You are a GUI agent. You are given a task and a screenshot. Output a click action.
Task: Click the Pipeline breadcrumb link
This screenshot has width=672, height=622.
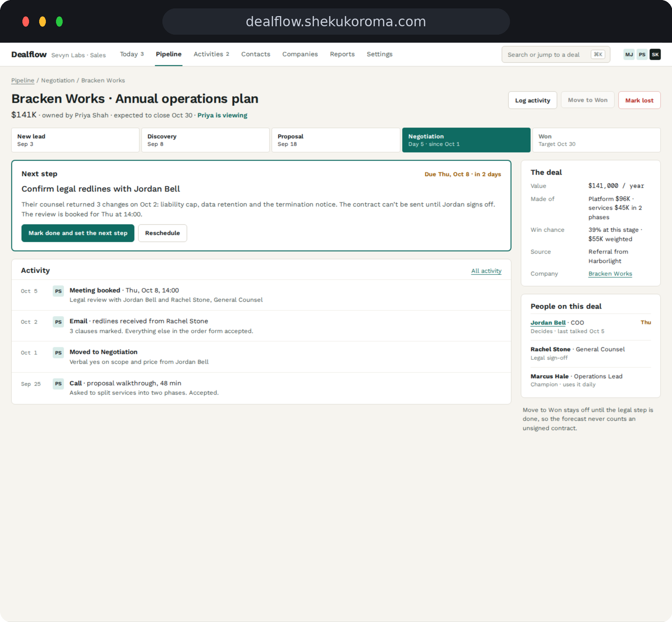(x=23, y=80)
